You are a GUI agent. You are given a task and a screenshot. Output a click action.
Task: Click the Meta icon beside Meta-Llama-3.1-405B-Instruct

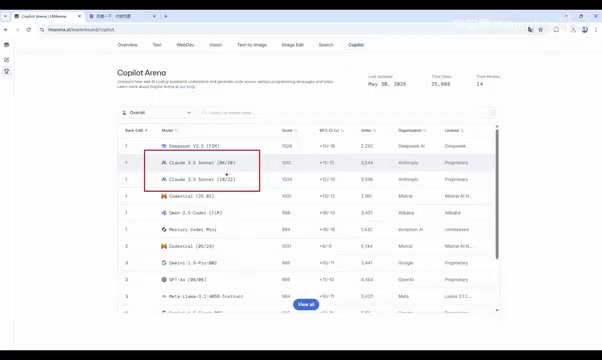click(x=164, y=296)
